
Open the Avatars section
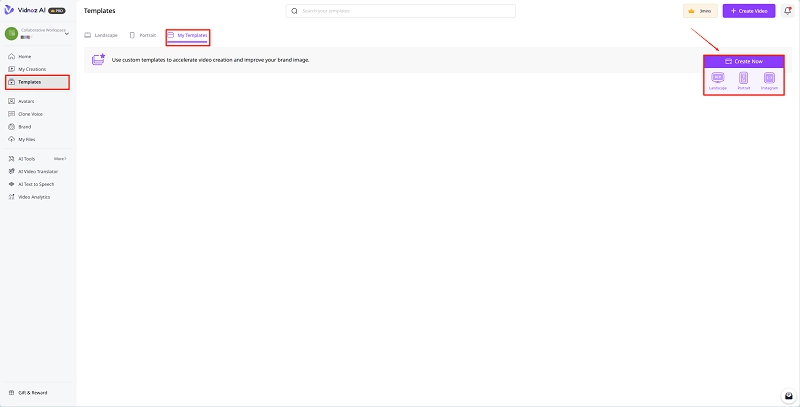point(28,101)
